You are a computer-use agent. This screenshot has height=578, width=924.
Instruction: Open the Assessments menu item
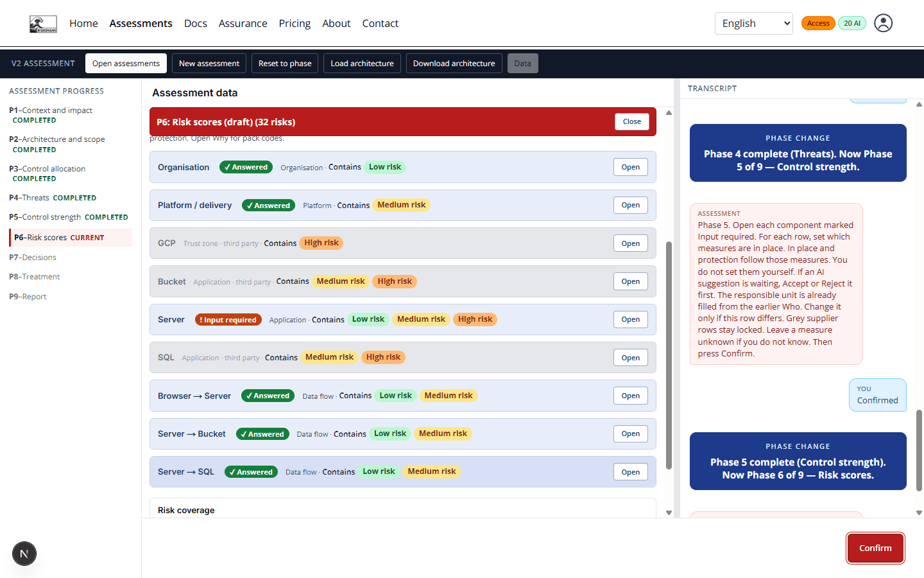pyautogui.click(x=141, y=24)
